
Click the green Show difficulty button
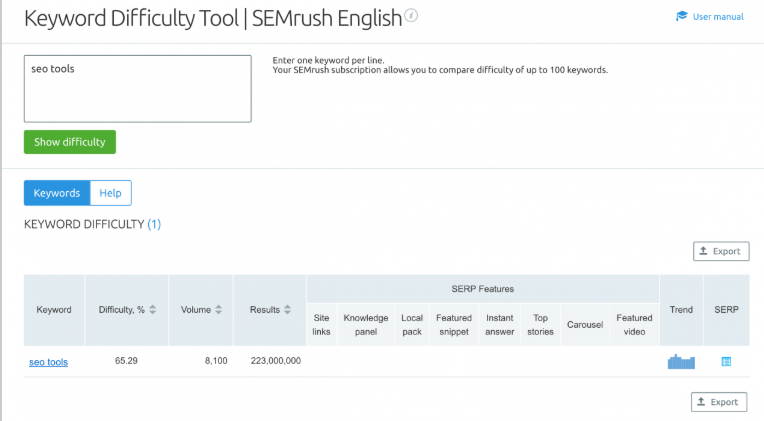70,142
